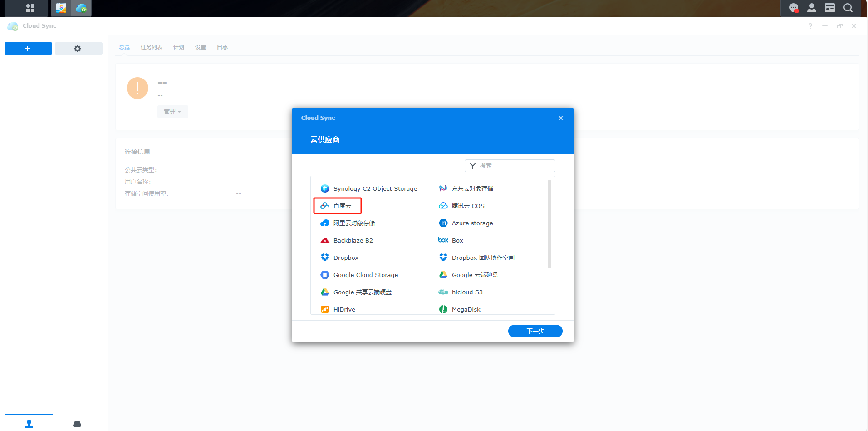Viewport: 868px width, 431px height.
Task: Choose the plain Dropbox provider
Action: (339, 258)
